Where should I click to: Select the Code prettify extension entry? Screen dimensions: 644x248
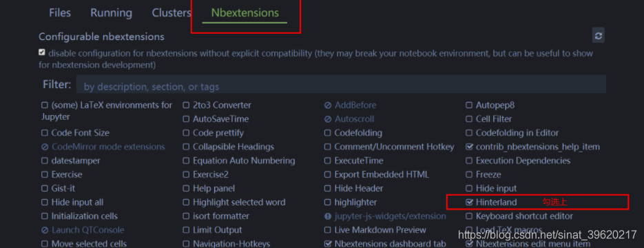pos(218,133)
